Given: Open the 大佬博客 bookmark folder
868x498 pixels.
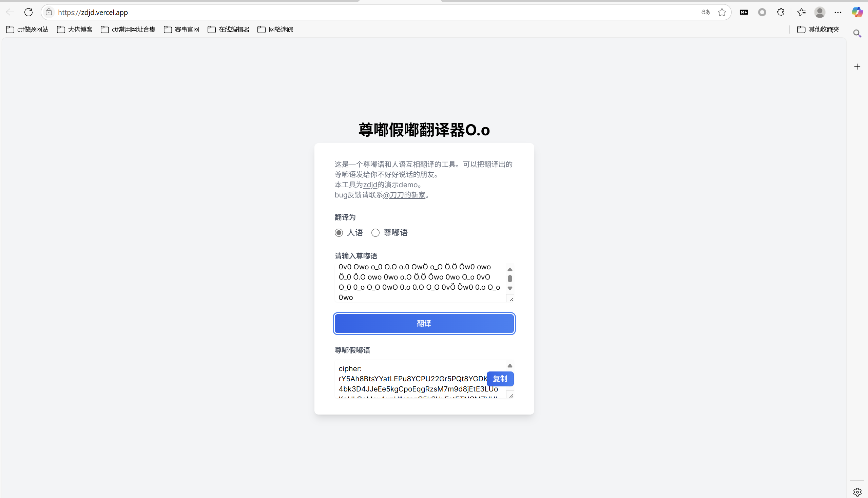Looking at the screenshot, I should pyautogui.click(x=75, y=30).
